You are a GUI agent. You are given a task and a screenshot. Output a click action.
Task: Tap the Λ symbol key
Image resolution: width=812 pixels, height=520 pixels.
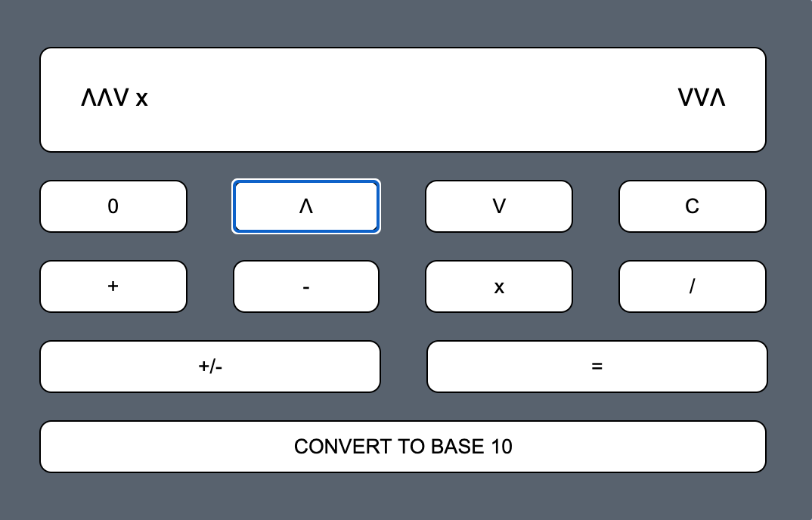[x=306, y=206]
